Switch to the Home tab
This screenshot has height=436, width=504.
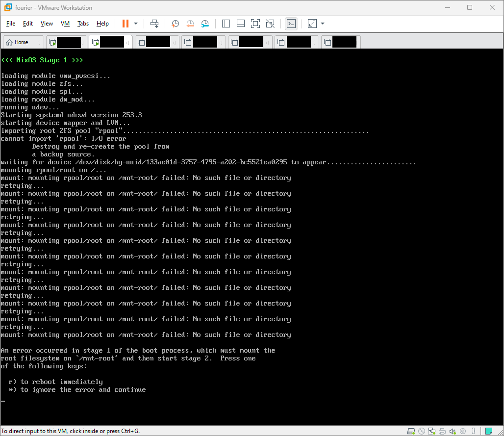23,42
